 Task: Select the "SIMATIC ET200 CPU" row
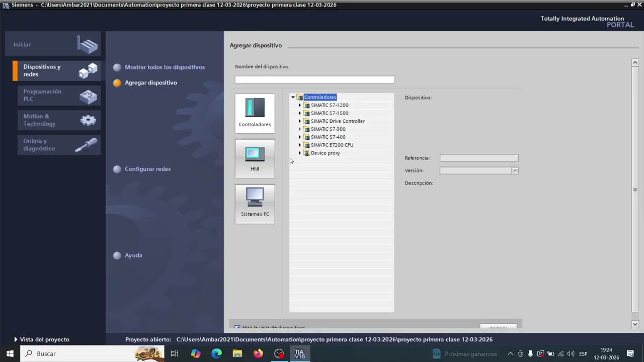click(x=332, y=145)
